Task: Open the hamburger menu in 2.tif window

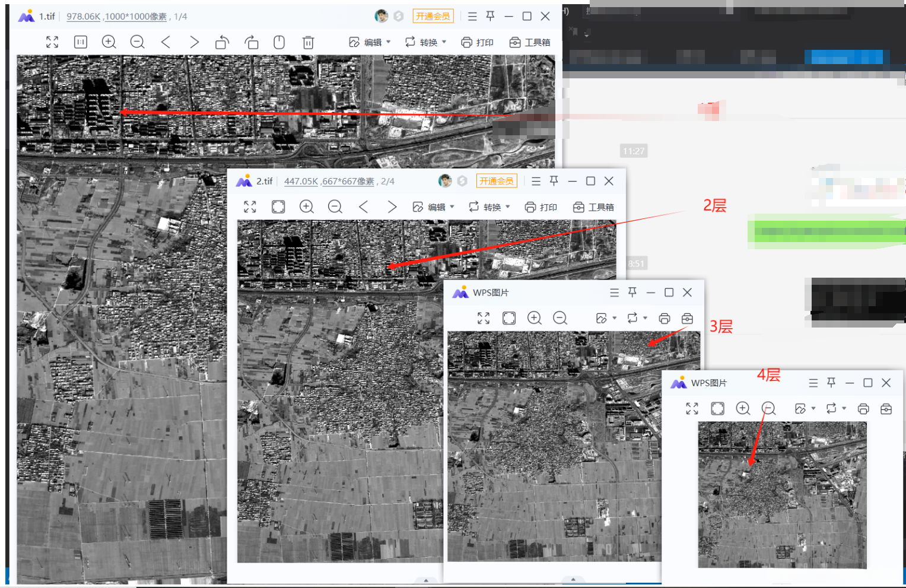Action: tap(536, 181)
